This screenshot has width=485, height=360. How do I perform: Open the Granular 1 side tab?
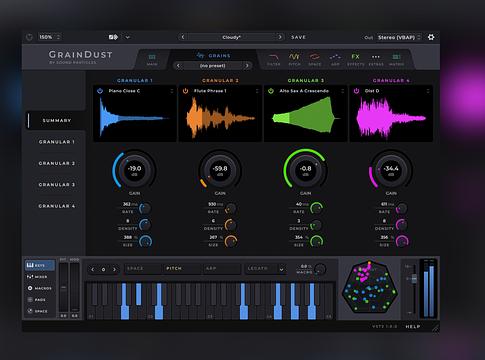pyautogui.click(x=56, y=142)
